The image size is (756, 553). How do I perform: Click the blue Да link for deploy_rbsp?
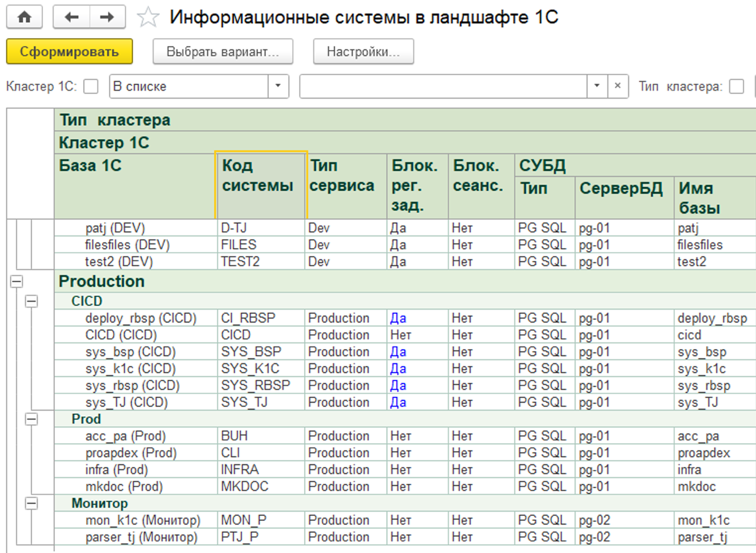point(398,318)
